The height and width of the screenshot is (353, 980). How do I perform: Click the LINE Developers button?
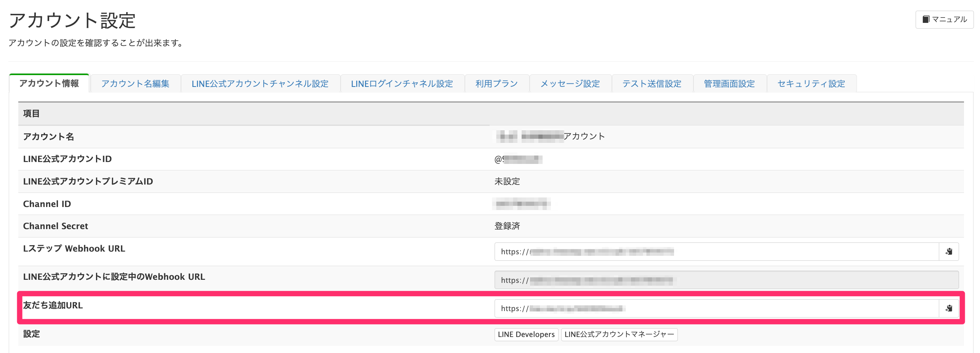[526, 335]
